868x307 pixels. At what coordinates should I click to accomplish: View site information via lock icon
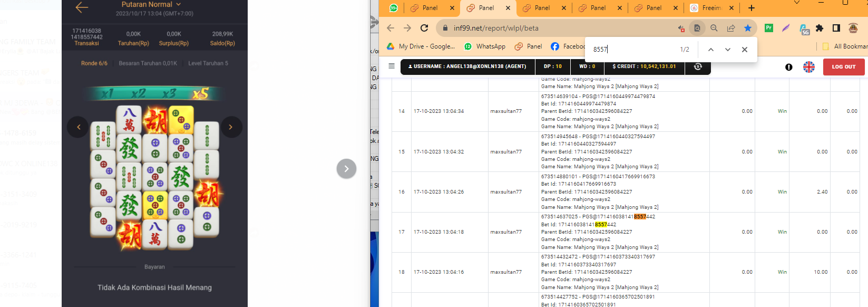445,28
